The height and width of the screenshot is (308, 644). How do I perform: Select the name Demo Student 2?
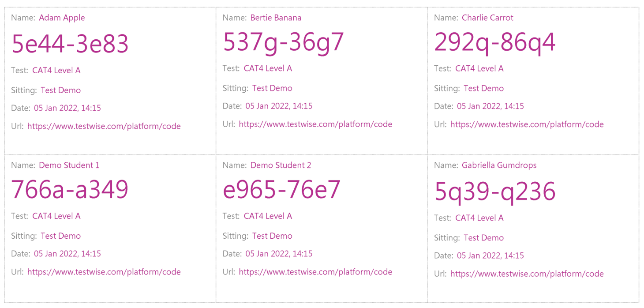point(281,165)
